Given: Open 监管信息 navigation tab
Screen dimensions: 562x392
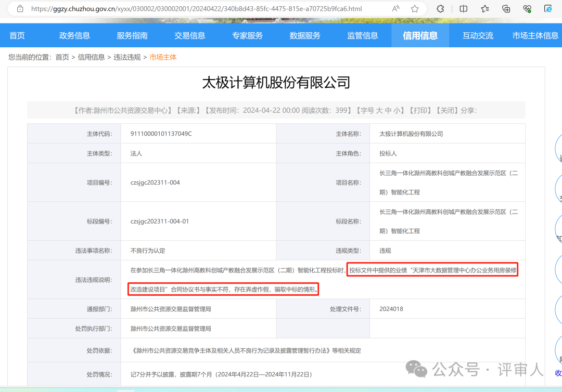Looking at the screenshot, I should (362, 35).
